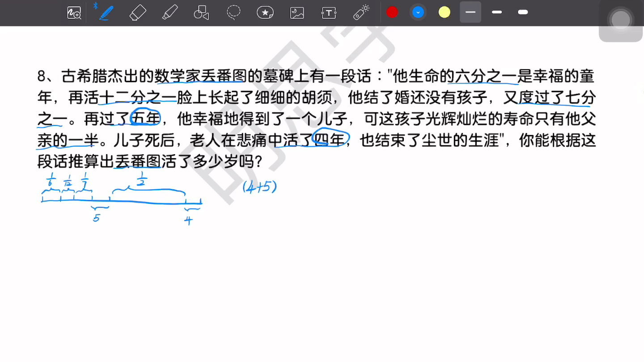Click the underlined text 六分之一

(486, 76)
